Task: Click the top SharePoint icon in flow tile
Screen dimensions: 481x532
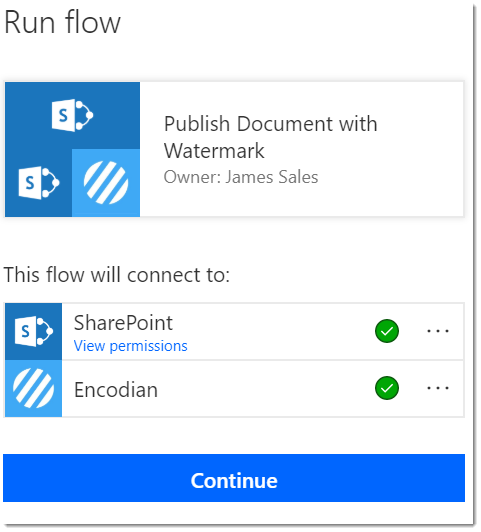Action: (x=72, y=115)
